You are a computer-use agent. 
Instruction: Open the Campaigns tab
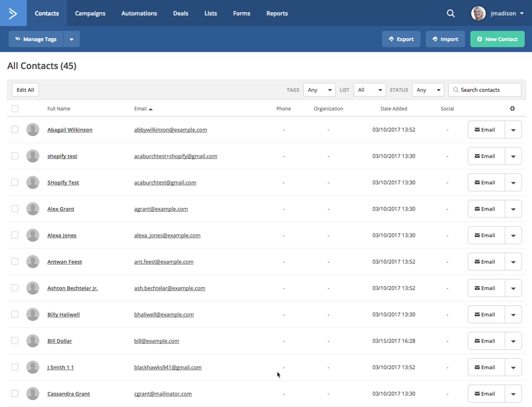(90, 13)
